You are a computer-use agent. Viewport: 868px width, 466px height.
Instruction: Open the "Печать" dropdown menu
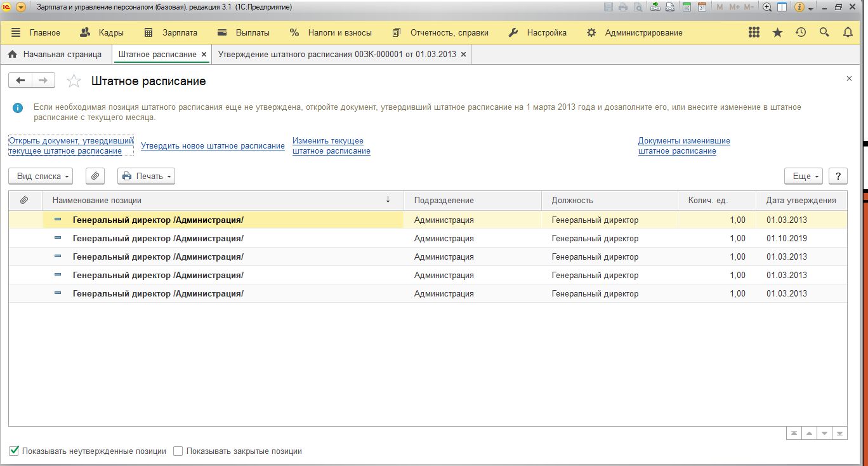[x=146, y=176]
